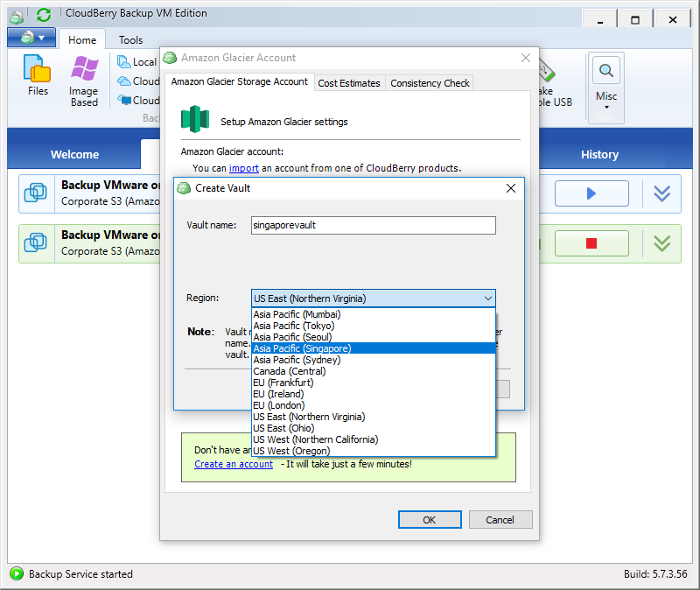This screenshot has height=590, width=700.
Task: Select Asia Pacific (Singapore) region
Action: click(x=374, y=348)
